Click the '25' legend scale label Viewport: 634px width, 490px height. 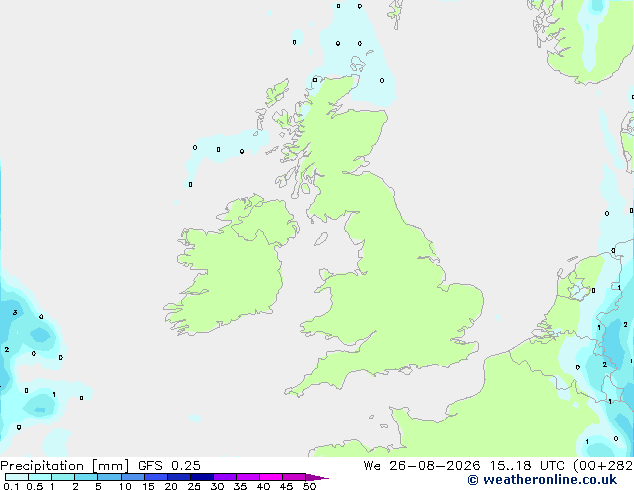pyautogui.click(x=194, y=486)
